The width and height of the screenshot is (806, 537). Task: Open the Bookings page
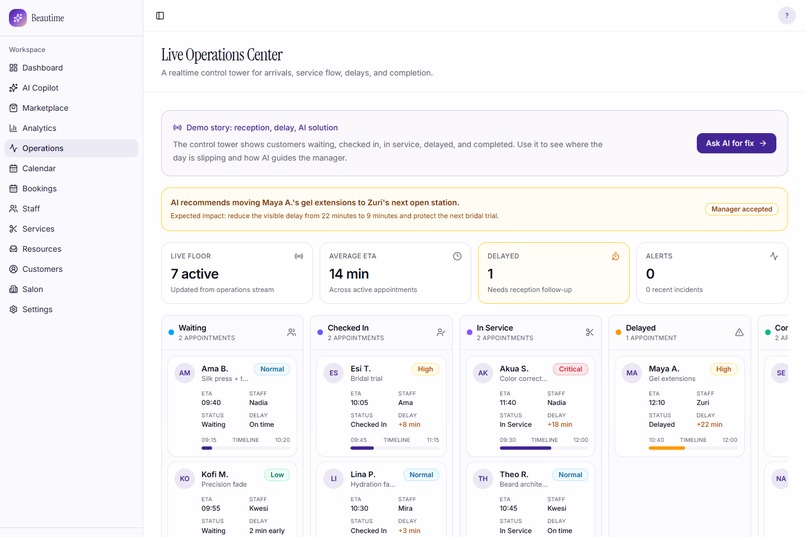click(71, 189)
